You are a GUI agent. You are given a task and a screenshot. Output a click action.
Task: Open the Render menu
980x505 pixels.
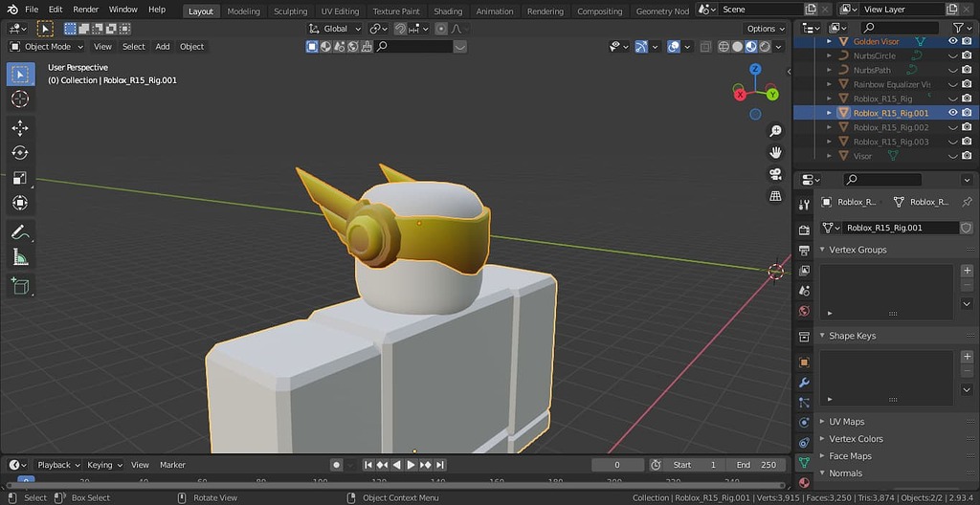85,10
